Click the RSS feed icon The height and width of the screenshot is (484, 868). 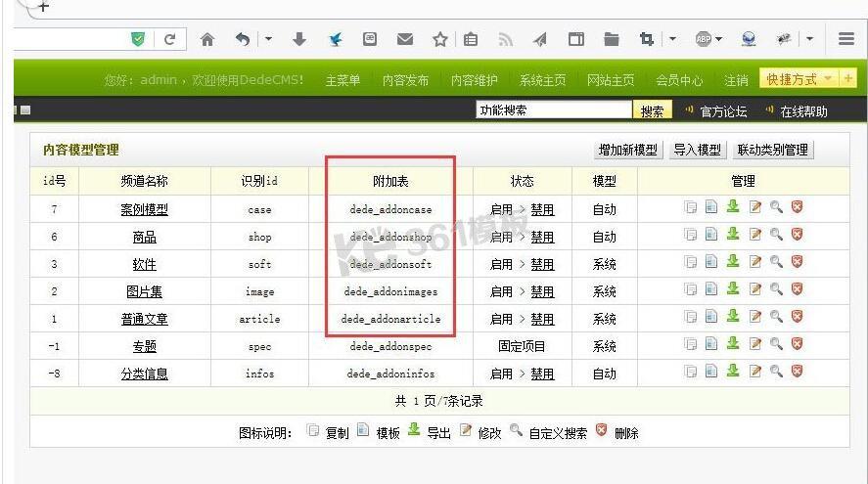505,39
